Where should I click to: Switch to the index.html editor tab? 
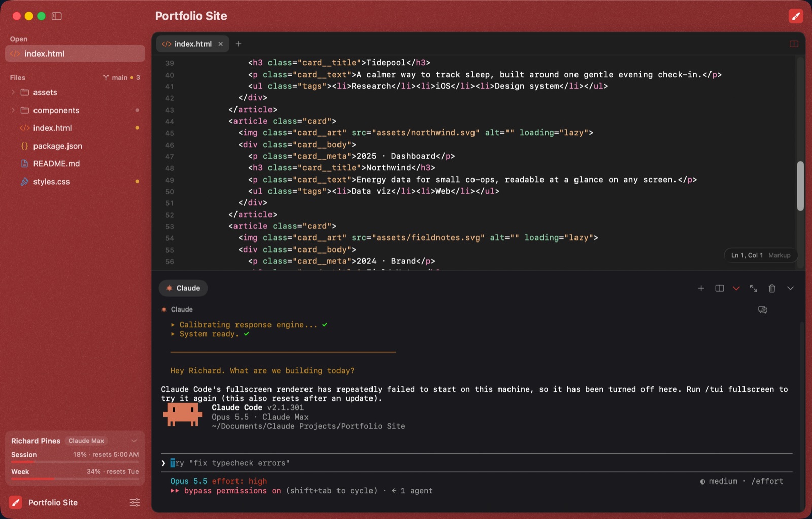(x=193, y=44)
